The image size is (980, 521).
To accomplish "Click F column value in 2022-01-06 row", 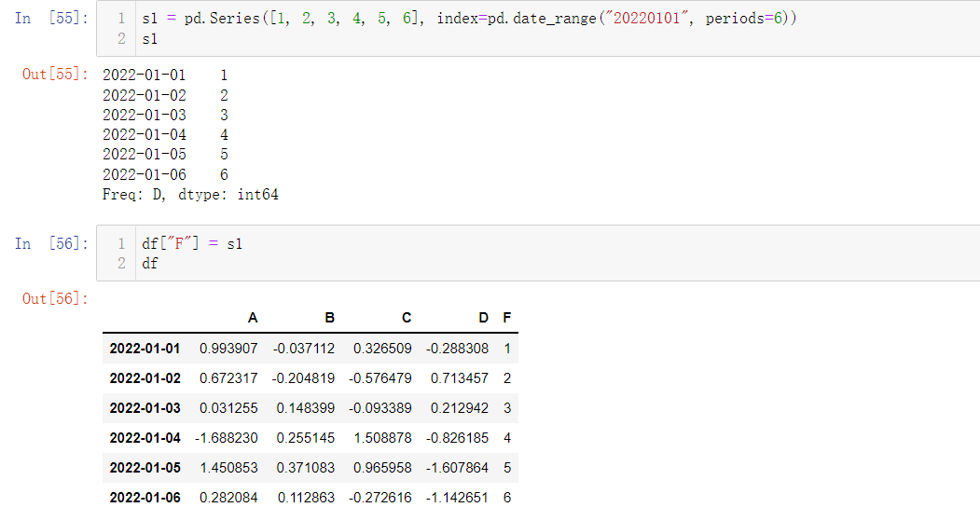I will tap(507, 498).
